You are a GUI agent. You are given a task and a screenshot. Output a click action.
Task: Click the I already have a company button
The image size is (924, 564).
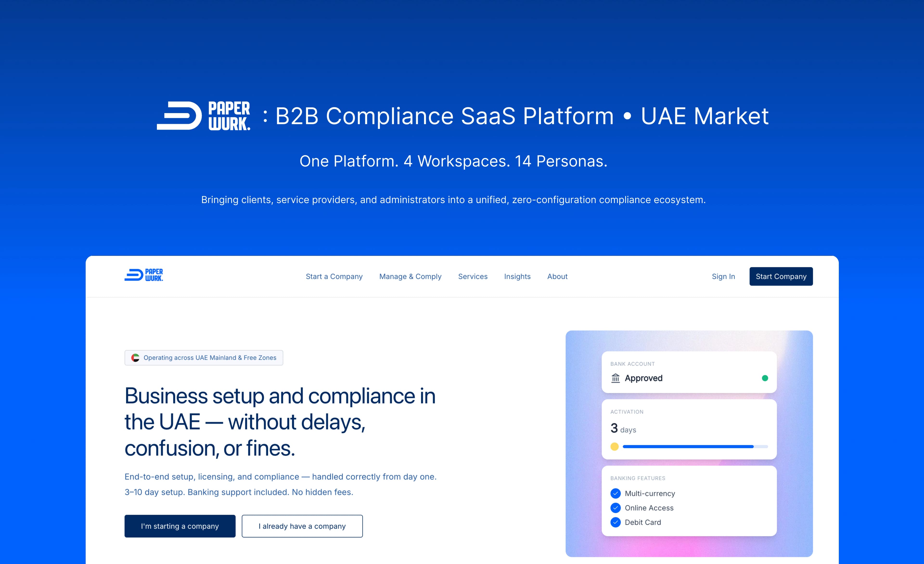pyautogui.click(x=302, y=526)
